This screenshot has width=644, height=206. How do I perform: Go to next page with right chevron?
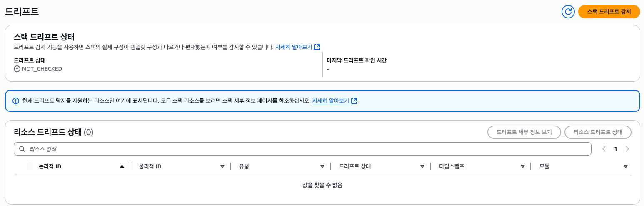pyautogui.click(x=627, y=149)
